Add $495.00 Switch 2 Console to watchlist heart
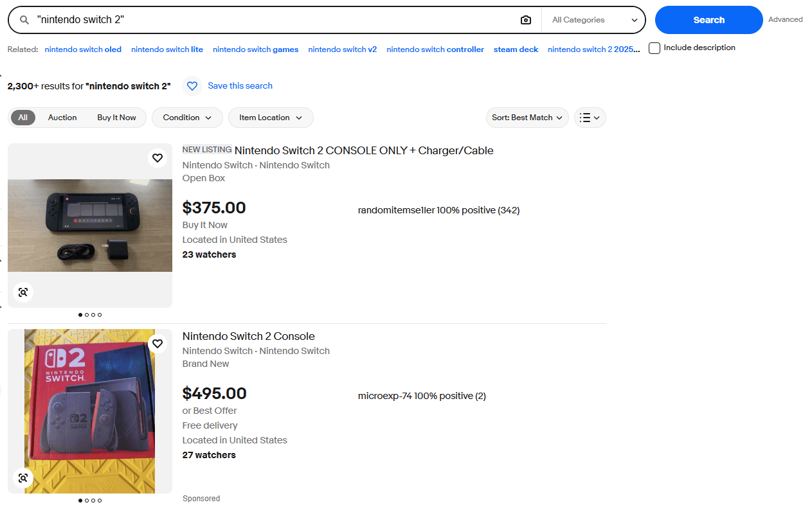This screenshot has height=507, width=812. click(x=158, y=344)
